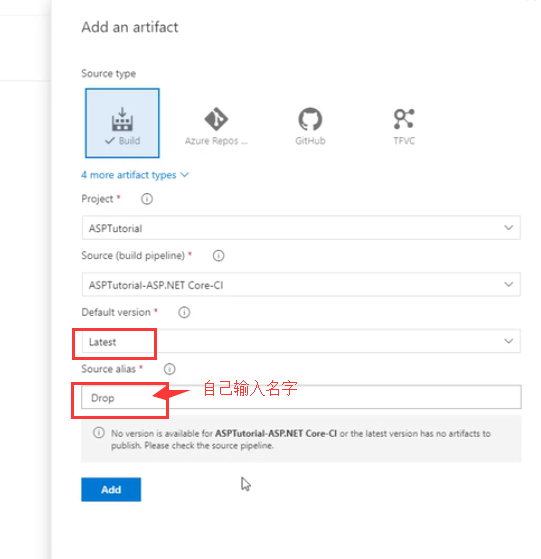Open the Default version dropdown

click(301, 341)
